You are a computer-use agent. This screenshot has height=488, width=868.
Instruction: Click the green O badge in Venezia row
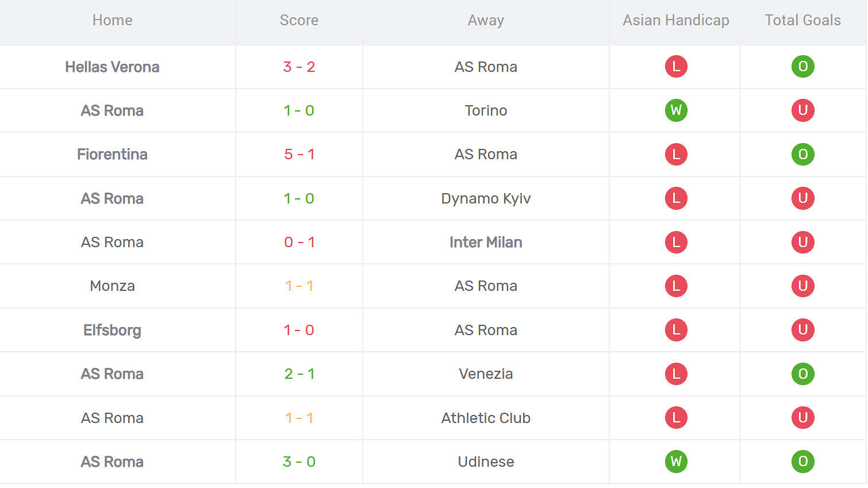(x=802, y=374)
